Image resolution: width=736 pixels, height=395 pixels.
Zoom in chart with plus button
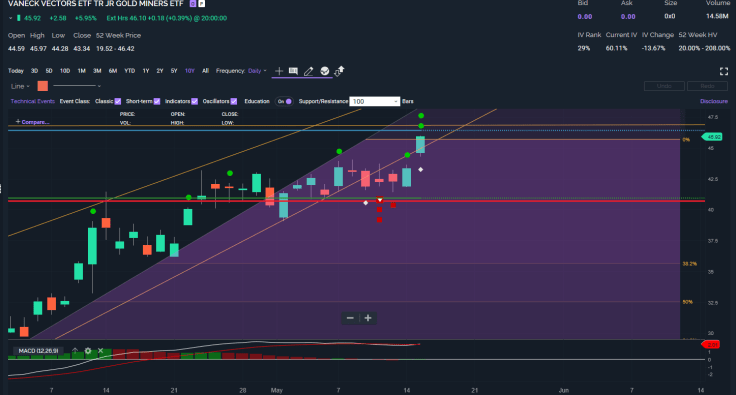tap(368, 318)
